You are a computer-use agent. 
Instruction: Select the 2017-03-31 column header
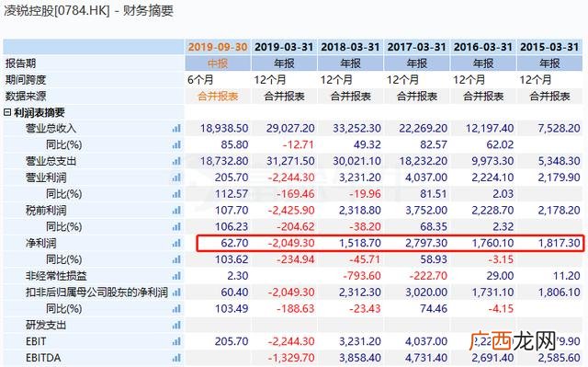[x=416, y=47]
